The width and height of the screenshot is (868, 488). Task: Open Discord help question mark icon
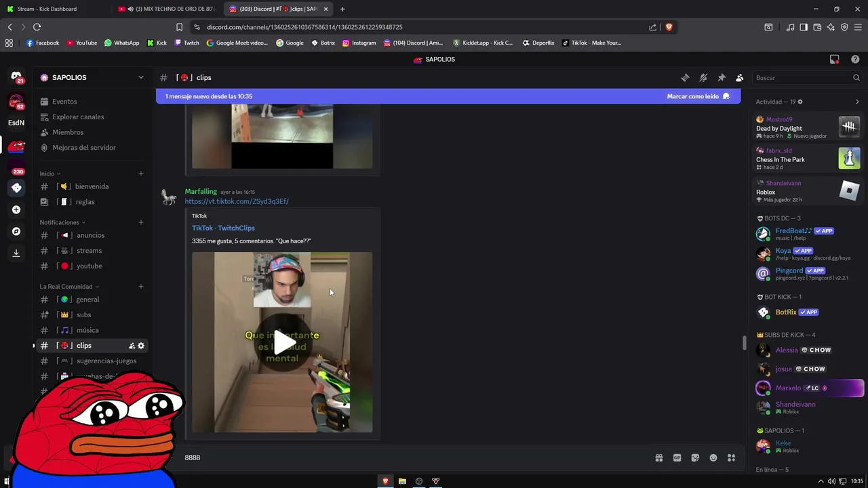point(854,60)
